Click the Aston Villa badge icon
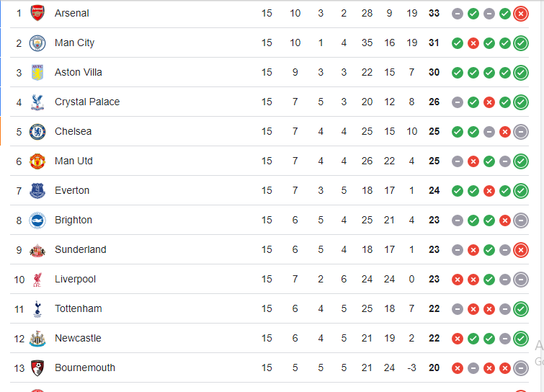This screenshot has width=544, height=392. [x=37, y=72]
